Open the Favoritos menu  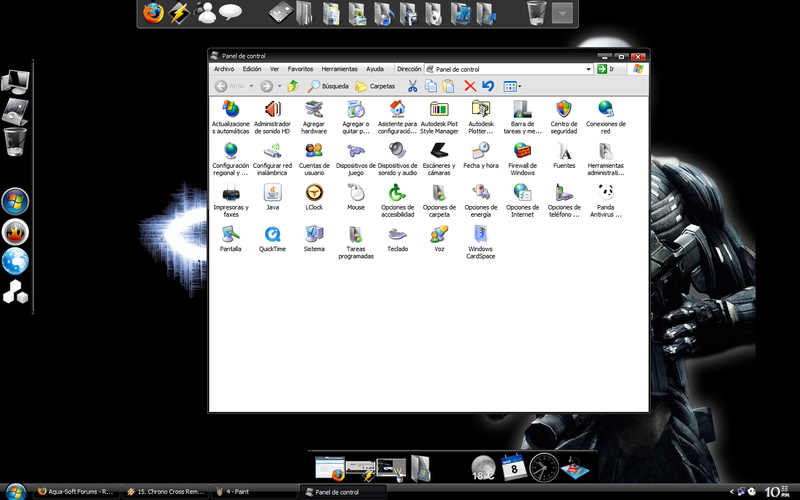click(x=300, y=69)
